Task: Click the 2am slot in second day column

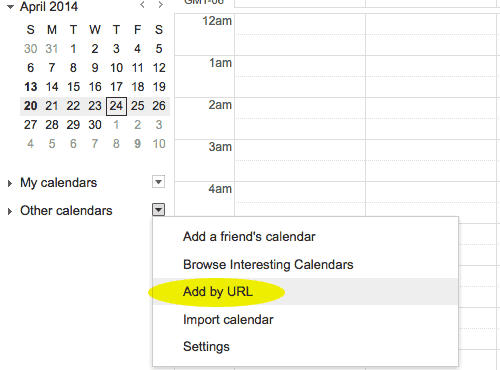Action: click(432, 118)
